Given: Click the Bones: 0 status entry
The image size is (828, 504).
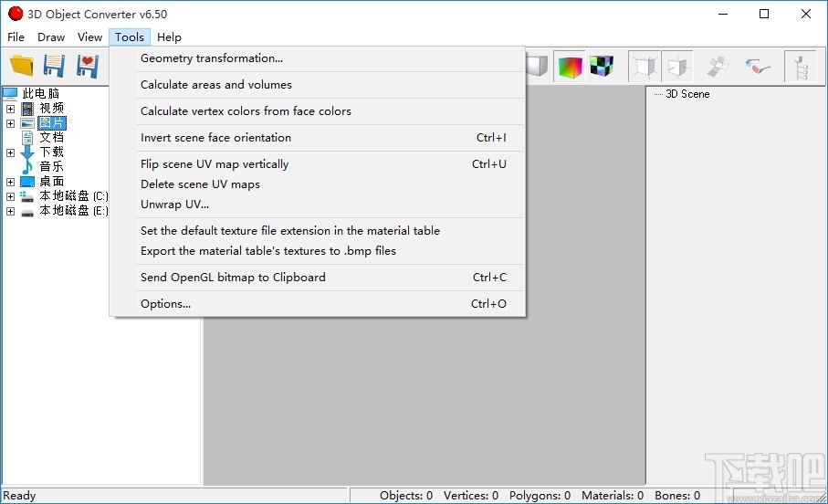Looking at the screenshot, I should tap(677, 496).
